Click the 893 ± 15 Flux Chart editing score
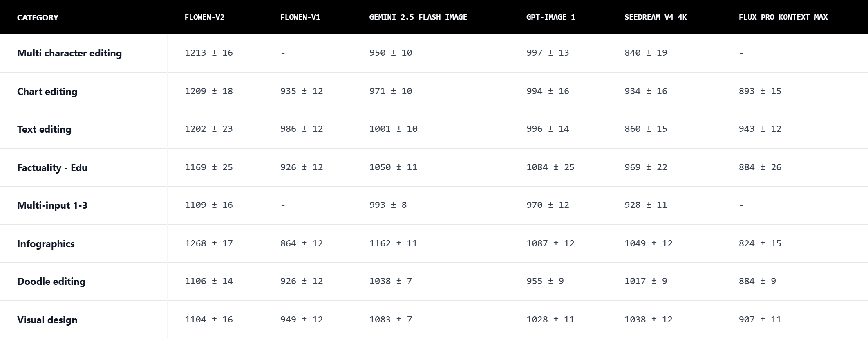Screen dimensions: 868x338 (x=760, y=91)
